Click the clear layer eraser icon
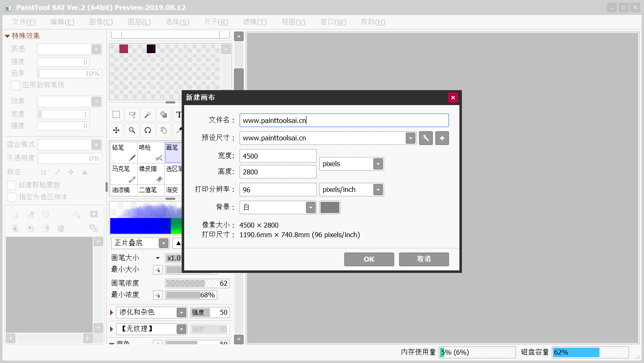 click(46, 228)
